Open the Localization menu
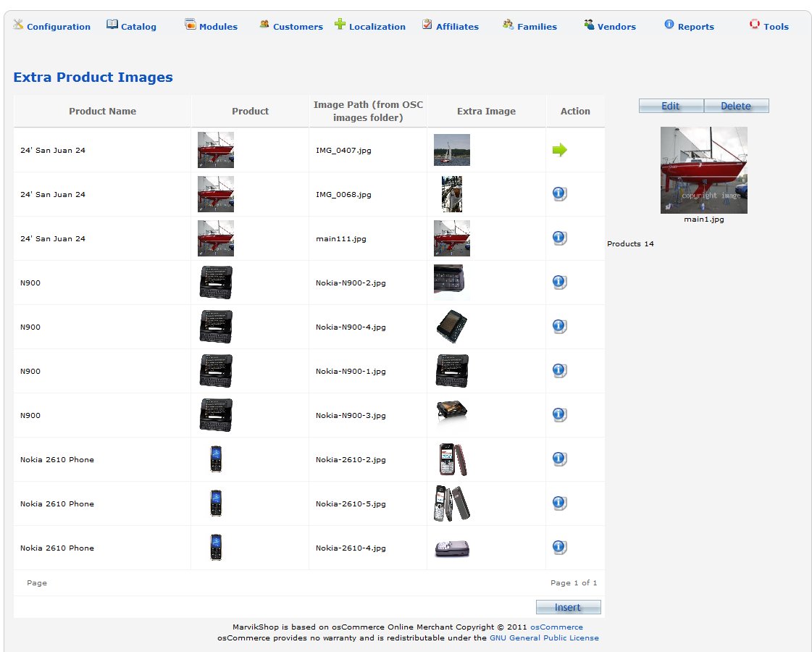Image resolution: width=812 pixels, height=652 pixels. click(x=377, y=26)
